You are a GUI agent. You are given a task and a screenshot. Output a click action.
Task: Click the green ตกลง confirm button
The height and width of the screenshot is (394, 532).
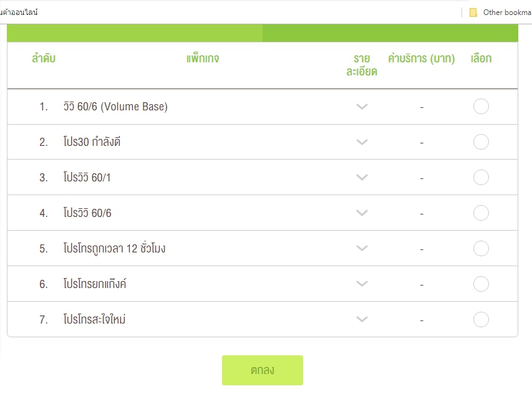tap(263, 370)
